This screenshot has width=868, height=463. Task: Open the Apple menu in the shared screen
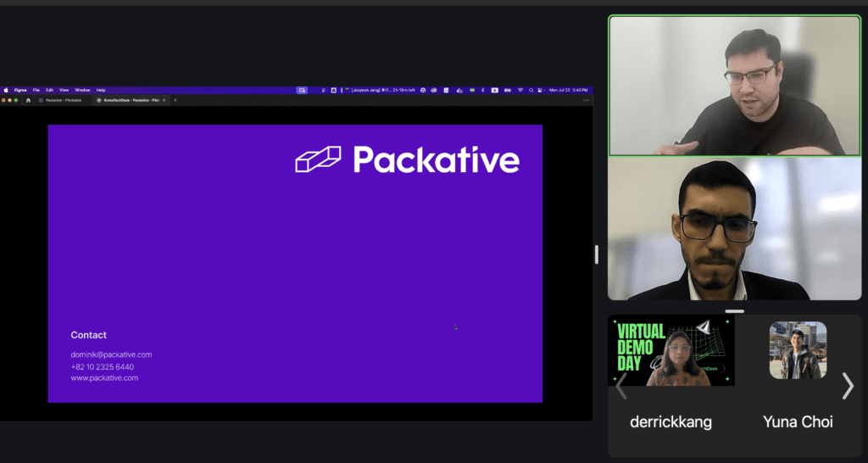(x=6, y=90)
